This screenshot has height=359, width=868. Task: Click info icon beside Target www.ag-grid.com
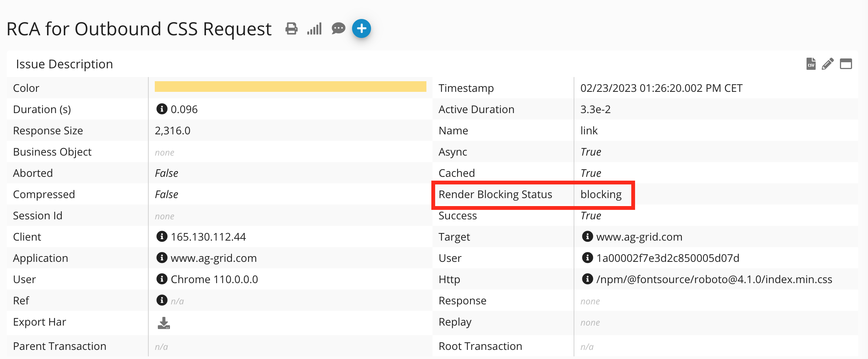[x=587, y=236]
